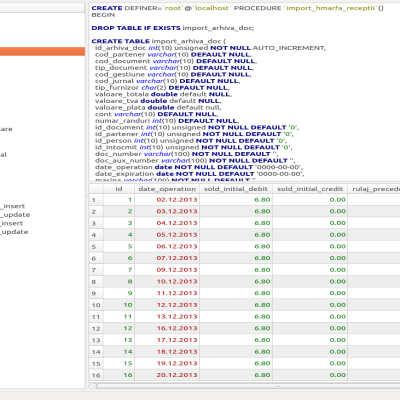Click the sold_initial_debit column header
Image resolution: width=400 pixels, height=400 pixels.
(236, 189)
